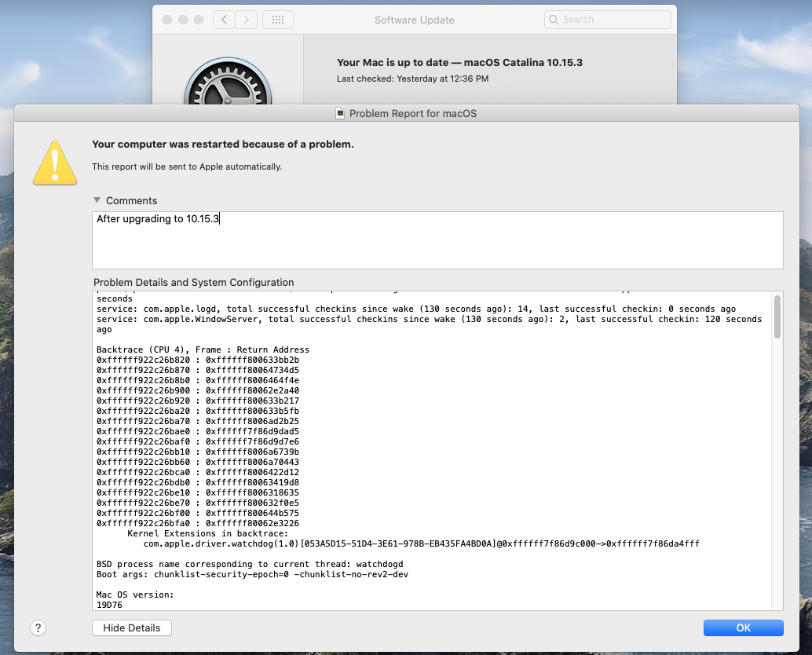Viewport: 812px width, 655px height.
Task: Click the Search magnifier icon
Action: point(554,20)
